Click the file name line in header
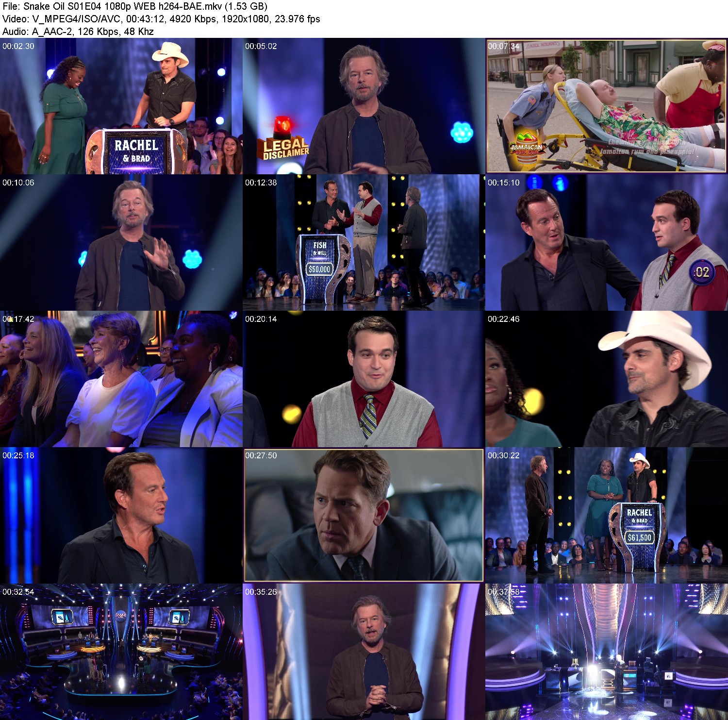This screenshot has height=720, width=728. tap(135, 6)
